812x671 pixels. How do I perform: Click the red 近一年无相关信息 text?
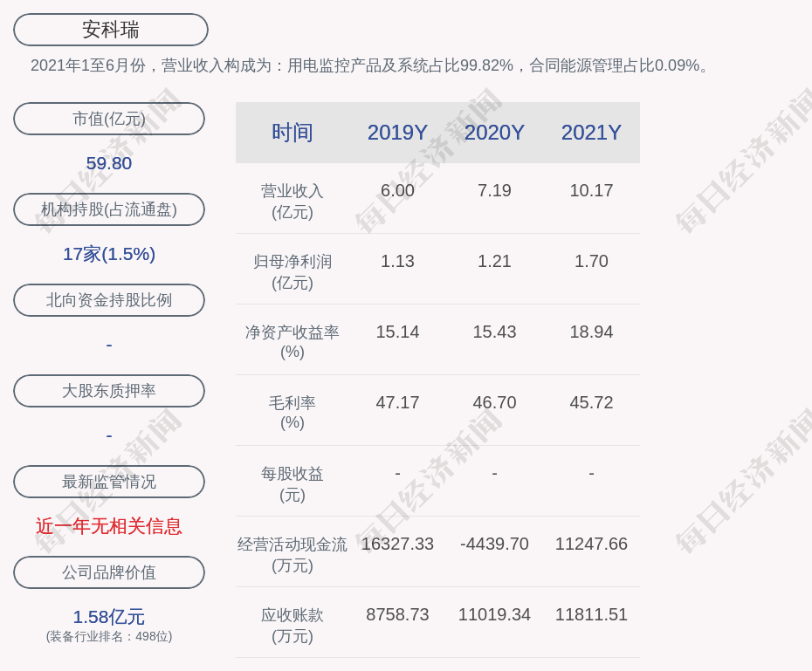click(109, 526)
